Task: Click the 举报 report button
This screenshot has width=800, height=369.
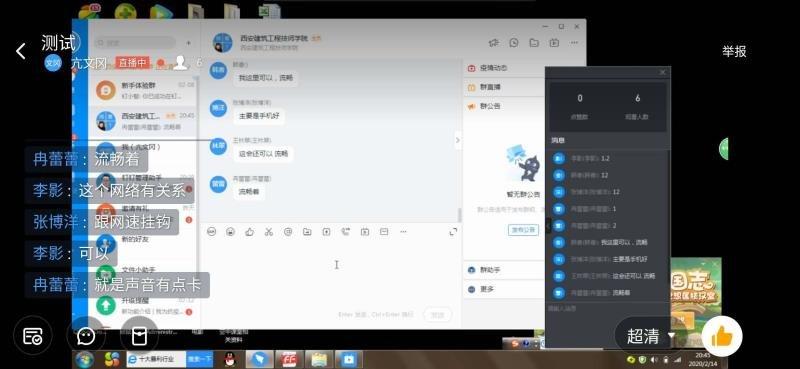Action: (734, 51)
